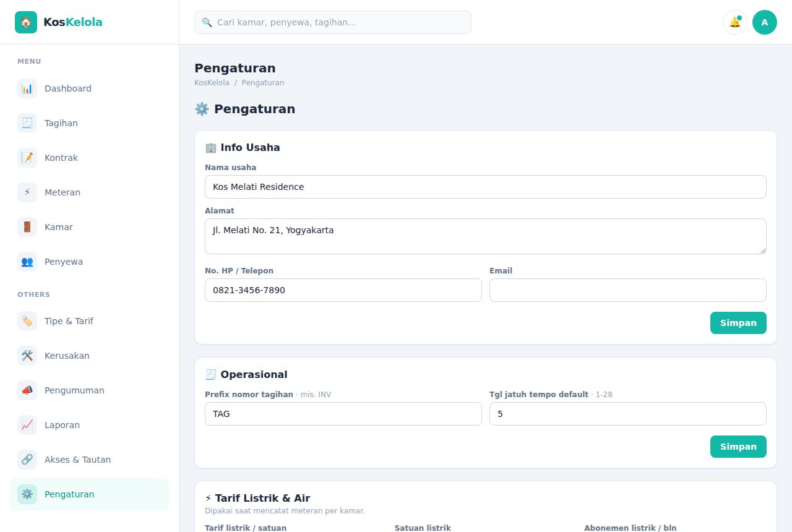This screenshot has width=792, height=532.
Task: Click the Kontrak memo icon
Action: pyautogui.click(x=27, y=158)
